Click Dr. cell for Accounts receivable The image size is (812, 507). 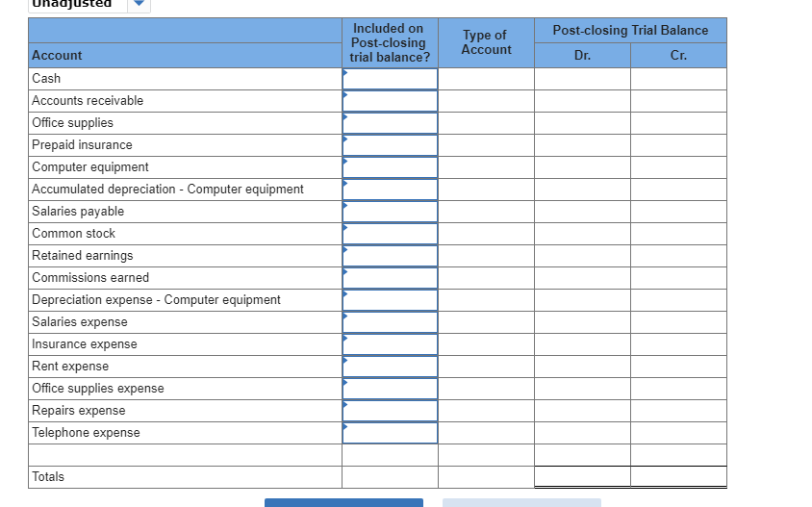click(583, 101)
